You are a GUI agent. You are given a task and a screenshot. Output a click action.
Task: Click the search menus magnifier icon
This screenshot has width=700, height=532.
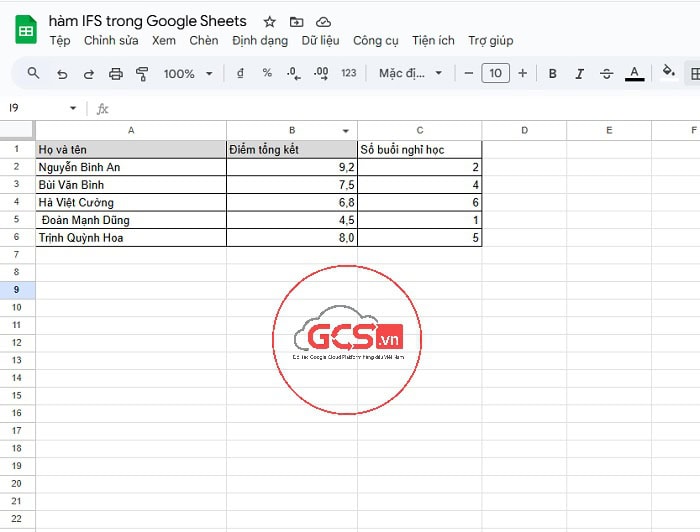pos(33,73)
